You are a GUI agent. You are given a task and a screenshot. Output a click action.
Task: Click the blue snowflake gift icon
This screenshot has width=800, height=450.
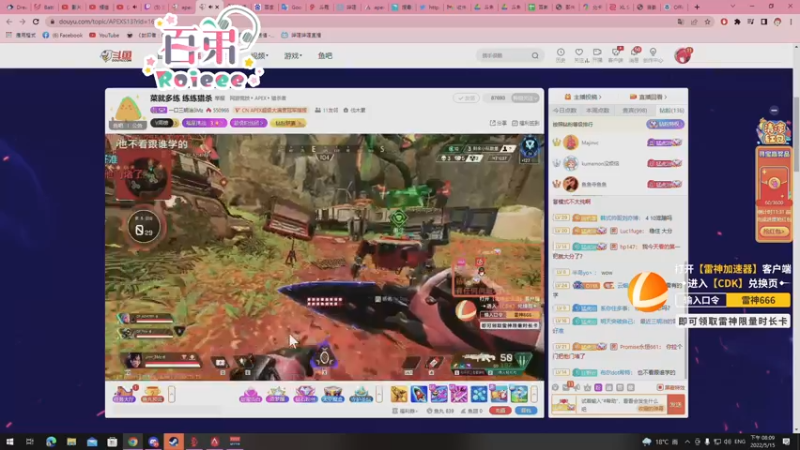479,394
